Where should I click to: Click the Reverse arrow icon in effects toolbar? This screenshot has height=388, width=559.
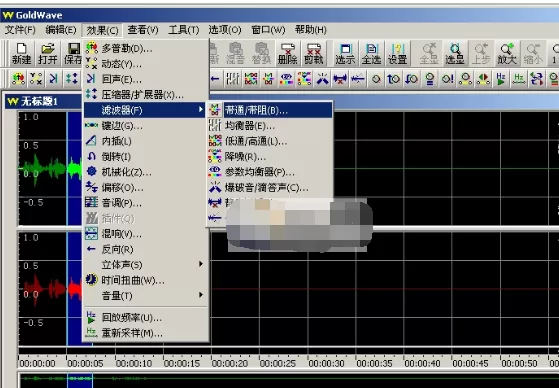click(215, 79)
